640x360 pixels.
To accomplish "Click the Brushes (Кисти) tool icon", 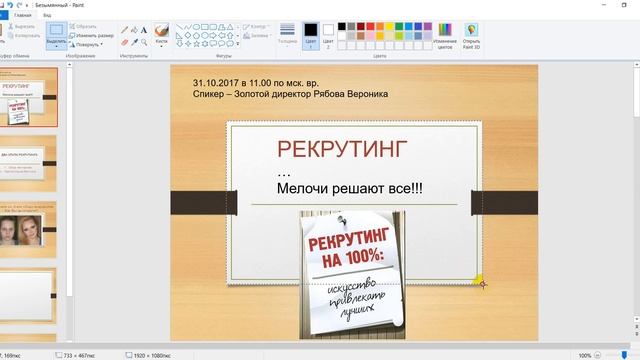I will coord(162,30).
